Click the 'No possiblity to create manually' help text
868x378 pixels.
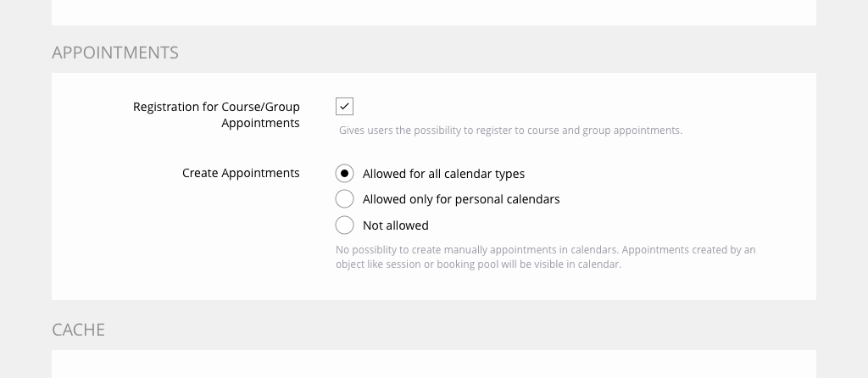pos(441,250)
